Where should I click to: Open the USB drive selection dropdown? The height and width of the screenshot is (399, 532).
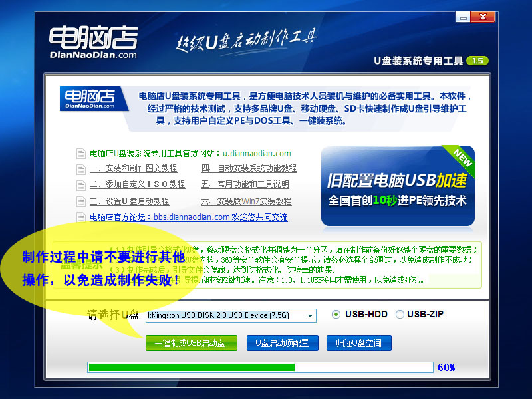310,315
